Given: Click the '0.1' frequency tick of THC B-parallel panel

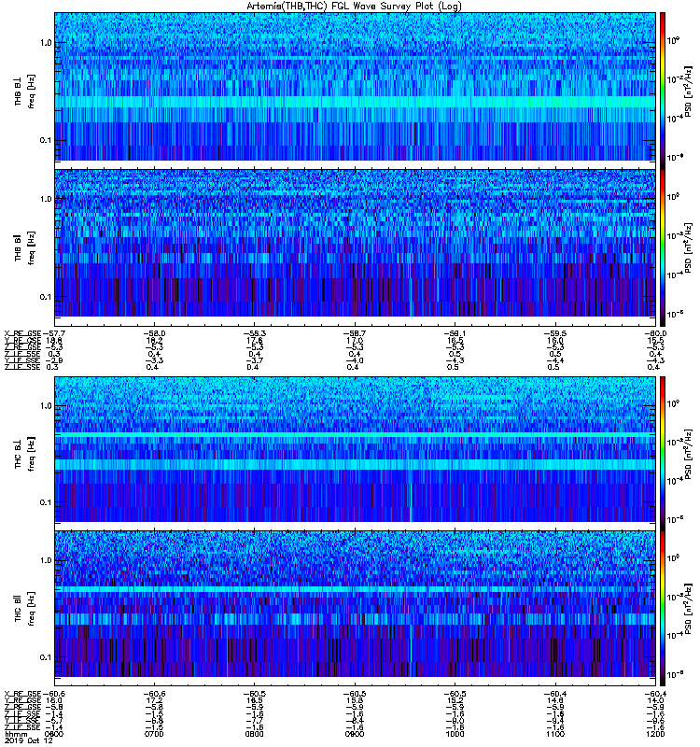Looking at the screenshot, I should (46, 657).
